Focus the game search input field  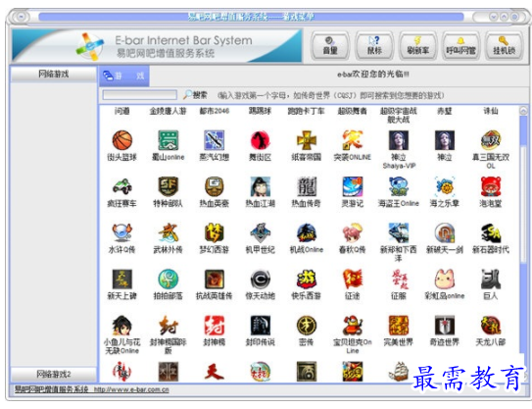tap(140, 95)
